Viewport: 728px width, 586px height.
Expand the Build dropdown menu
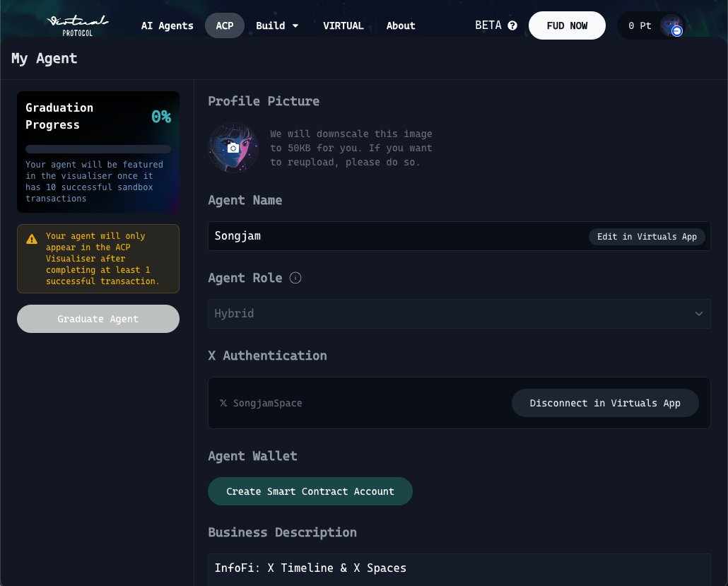coord(277,25)
